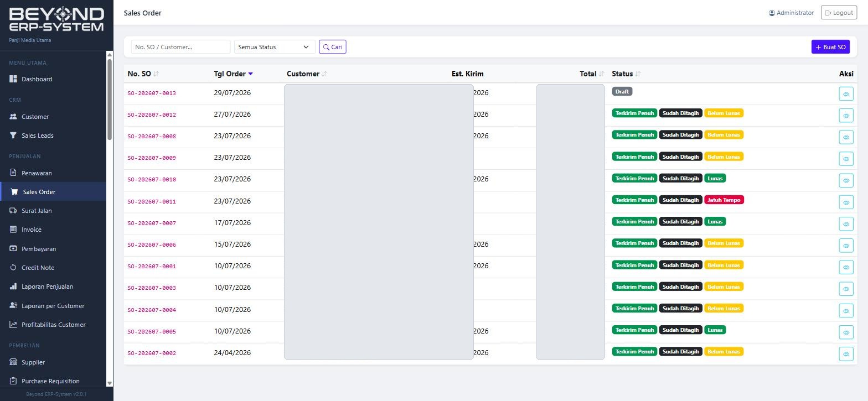Click the Buat SO button

point(830,47)
